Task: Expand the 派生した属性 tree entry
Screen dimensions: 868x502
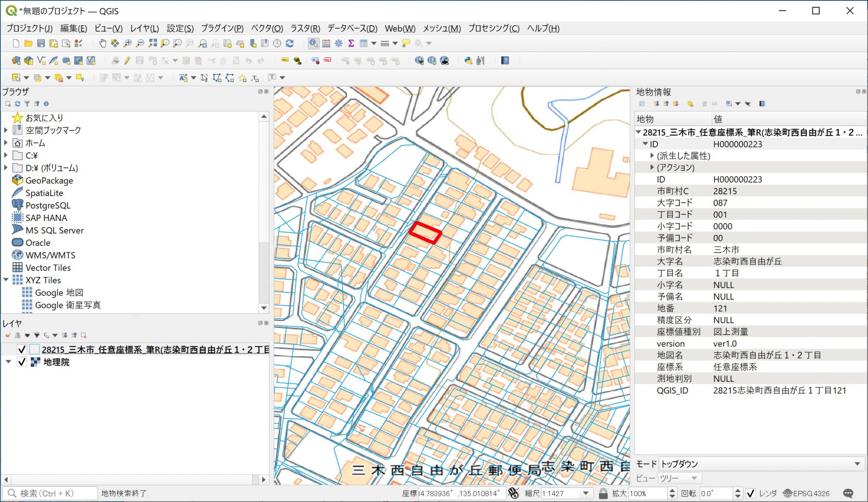Action: click(x=651, y=156)
